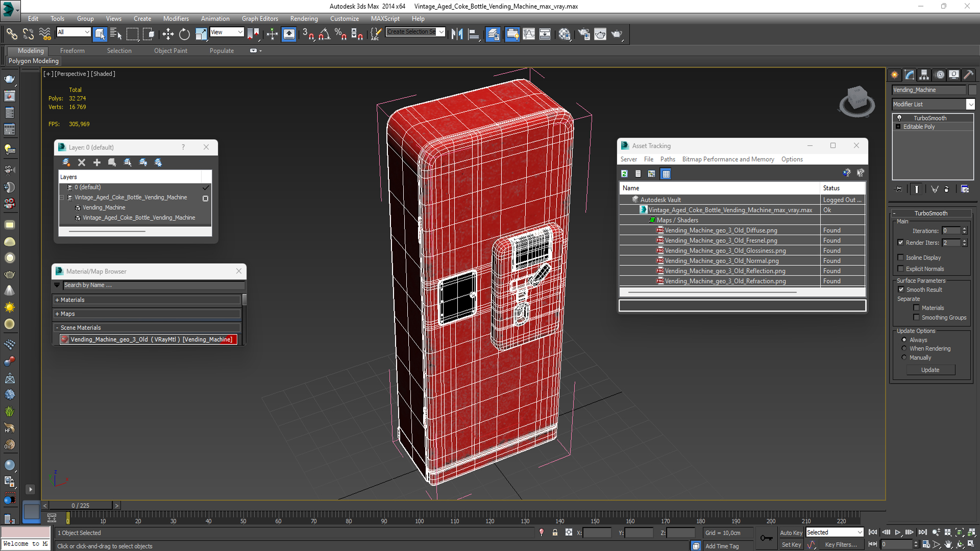Click Play Animation button

[898, 532]
